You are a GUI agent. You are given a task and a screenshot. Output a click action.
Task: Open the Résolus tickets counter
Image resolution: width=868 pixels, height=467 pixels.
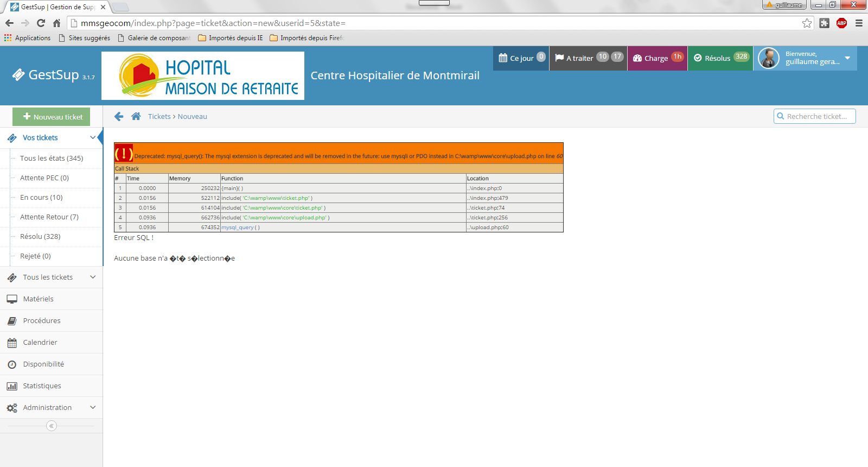click(x=720, y=58)
